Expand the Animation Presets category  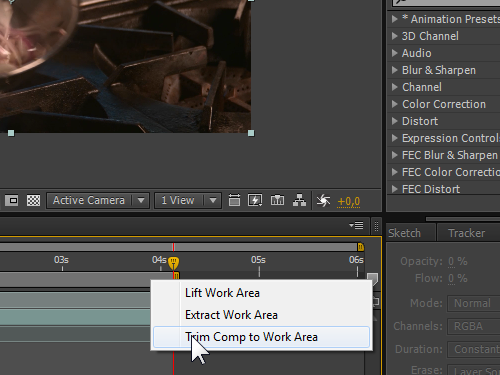395,19
